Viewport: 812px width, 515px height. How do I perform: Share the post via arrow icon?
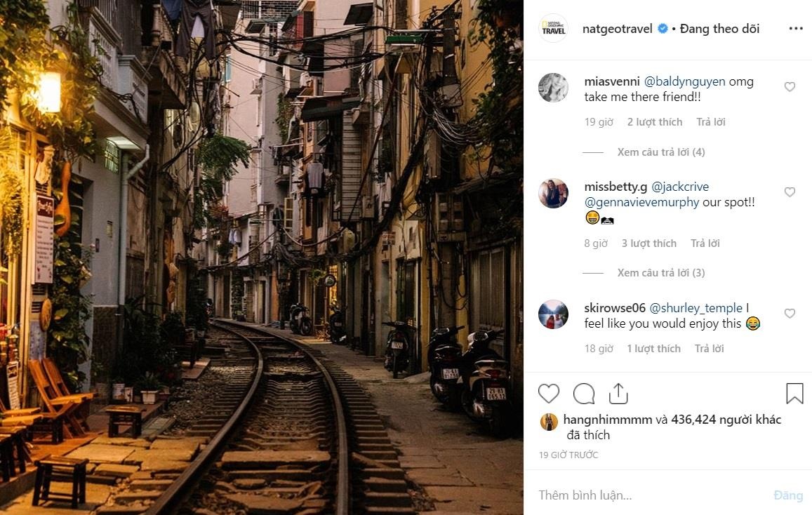click(618, 394)
